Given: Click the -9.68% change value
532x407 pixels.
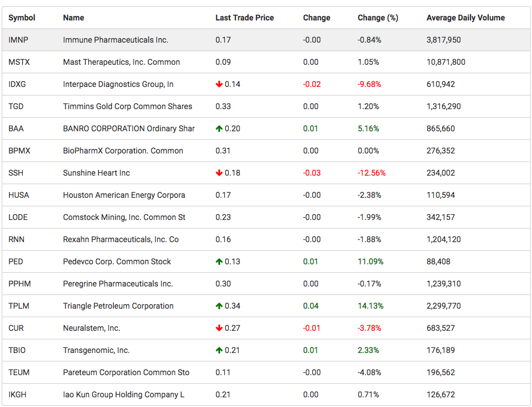Looking at the screenshot, I should tap(369, 84).
